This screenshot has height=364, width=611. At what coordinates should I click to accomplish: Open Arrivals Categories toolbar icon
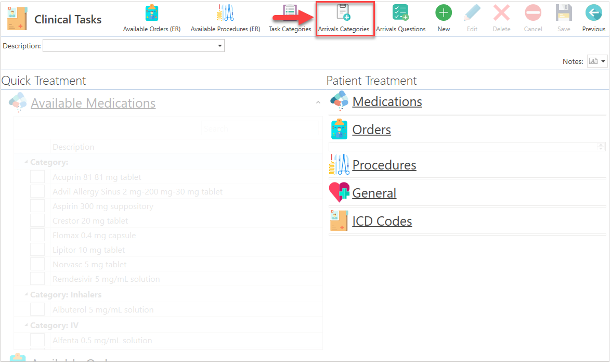click(343, 13)
